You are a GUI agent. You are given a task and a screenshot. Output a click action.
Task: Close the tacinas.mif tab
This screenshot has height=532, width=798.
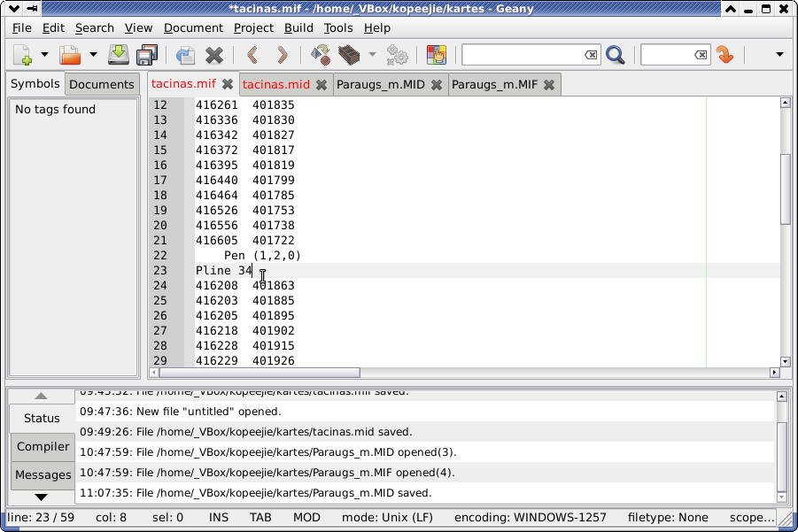click(x=228, y=84)
